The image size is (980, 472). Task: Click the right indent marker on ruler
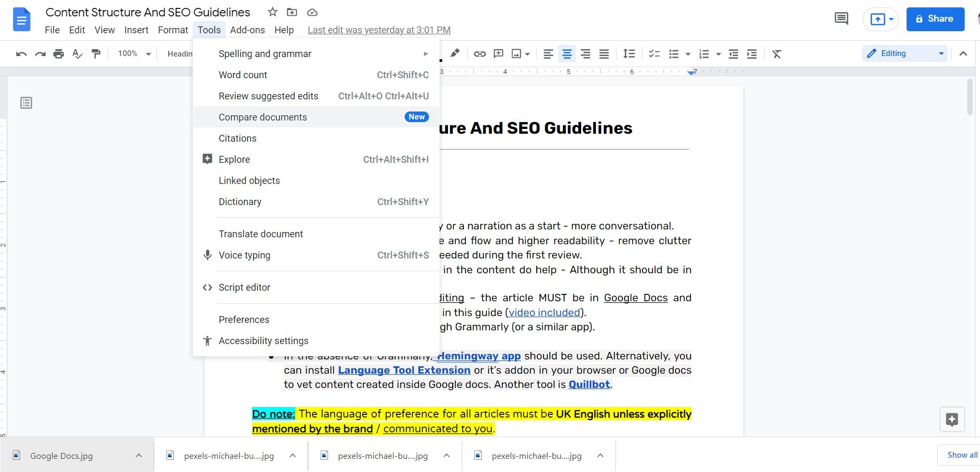click(x=692, y=72)
